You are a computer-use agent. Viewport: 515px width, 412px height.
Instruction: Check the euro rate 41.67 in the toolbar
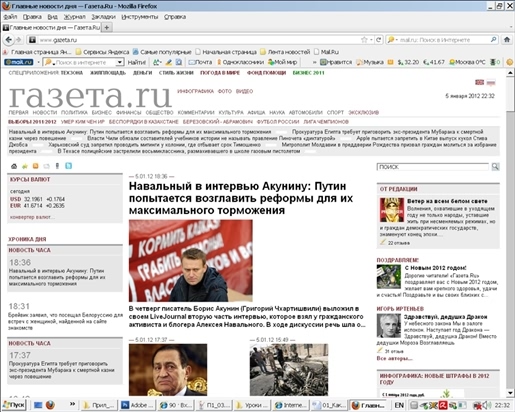434,62
